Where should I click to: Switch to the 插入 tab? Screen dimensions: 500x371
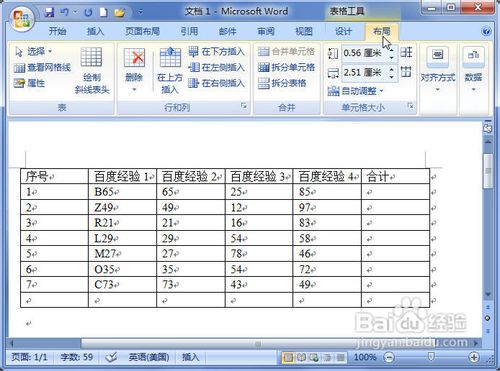[95, 31]
